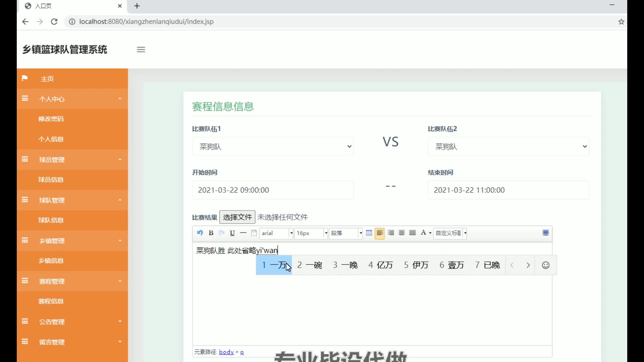Align text to the right
This screenshot has width=644, height=362.
click(x=391, y=233)
